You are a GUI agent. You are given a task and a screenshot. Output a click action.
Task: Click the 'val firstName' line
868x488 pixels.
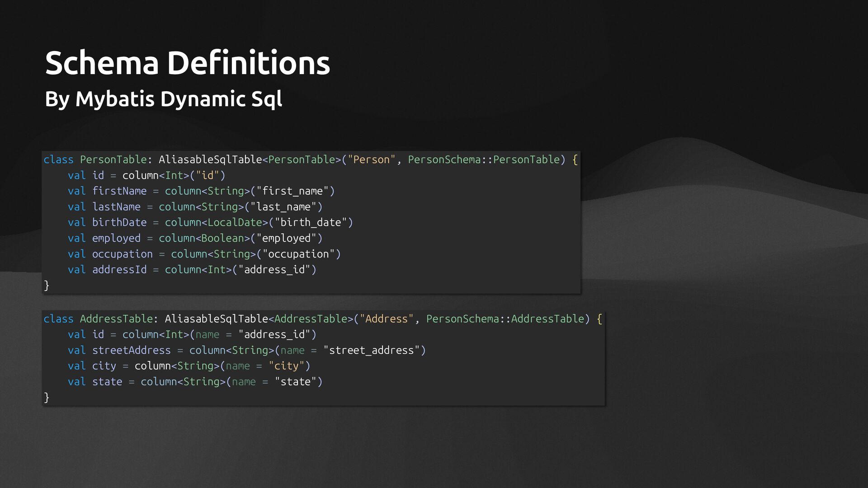click(107, 191)
